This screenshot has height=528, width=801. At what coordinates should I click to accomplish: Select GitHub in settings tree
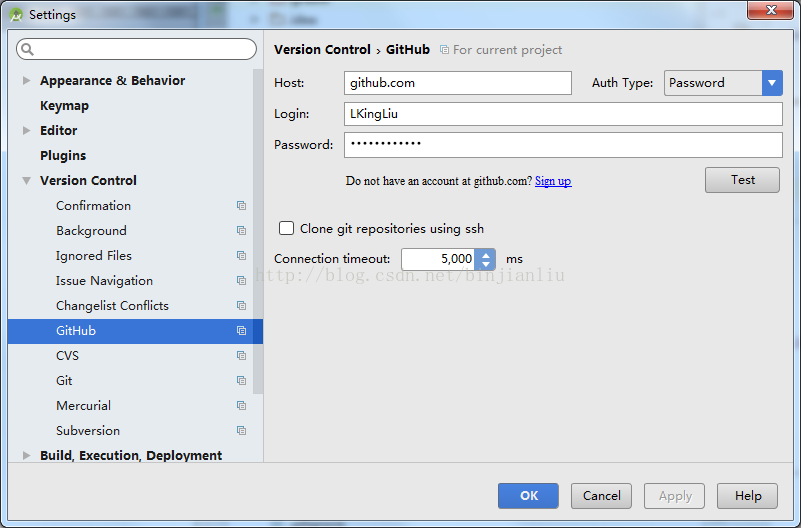tap(135, 331)
